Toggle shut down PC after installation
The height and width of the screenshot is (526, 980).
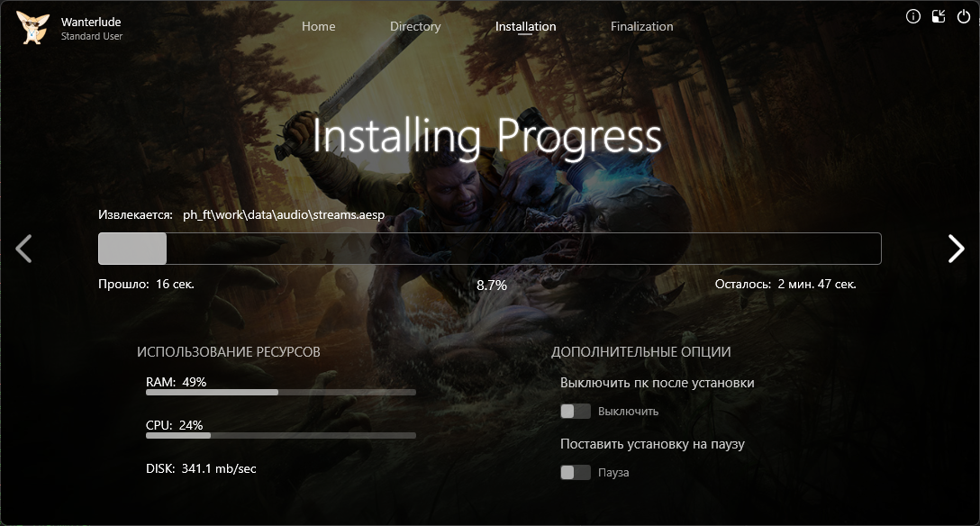click(x=576, y=411)
